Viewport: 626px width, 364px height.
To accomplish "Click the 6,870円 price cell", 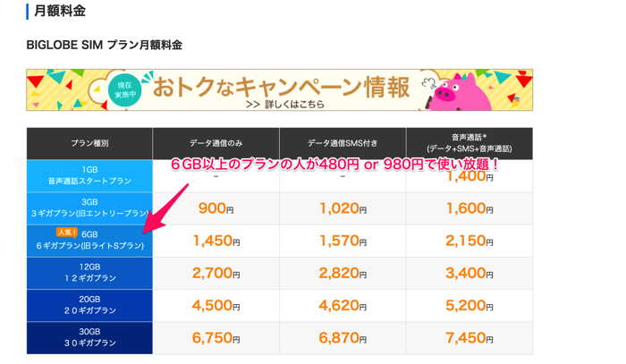I will [x=343, y=338].
